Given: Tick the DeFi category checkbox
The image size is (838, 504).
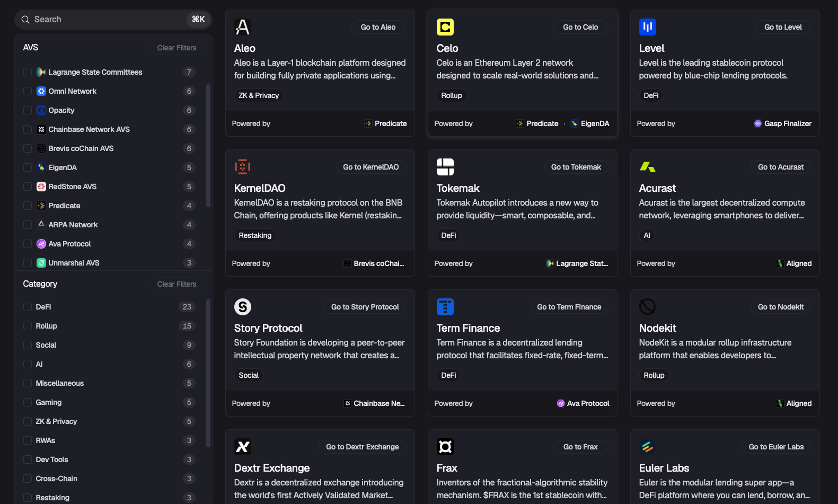Looking at the screenshot, I should (x=28, y=307).
